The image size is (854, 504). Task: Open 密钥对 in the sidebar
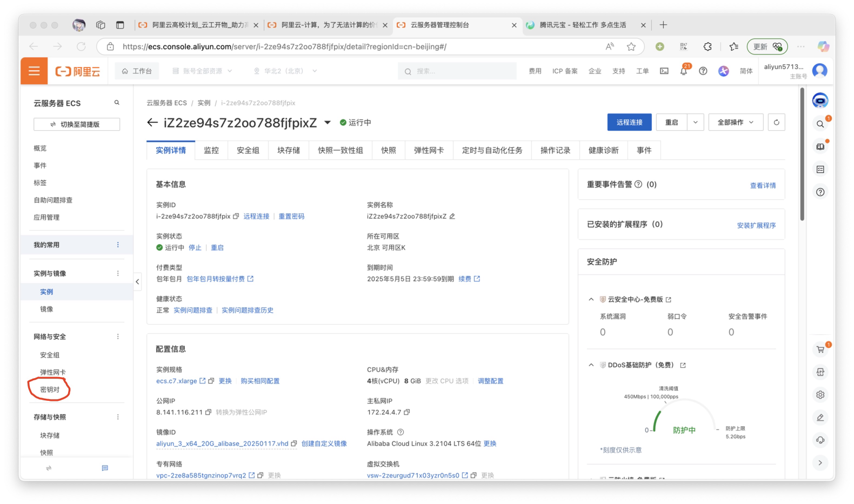click(50, 389)
